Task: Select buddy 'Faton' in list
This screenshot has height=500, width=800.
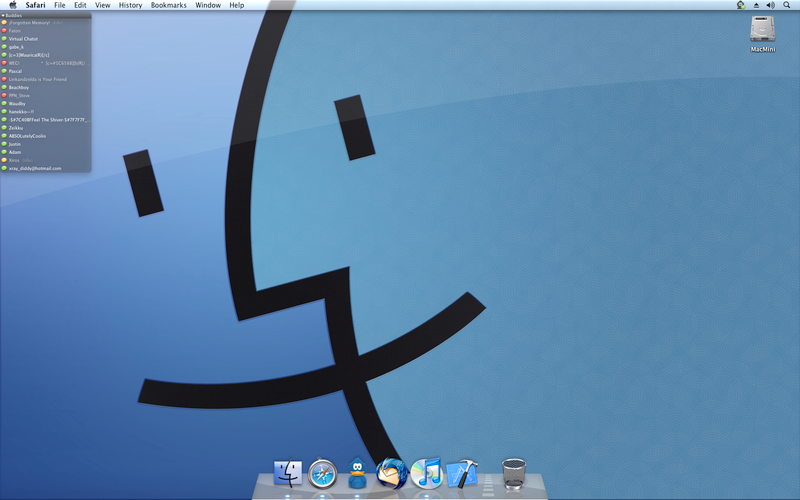Action: tap(46, 31)
